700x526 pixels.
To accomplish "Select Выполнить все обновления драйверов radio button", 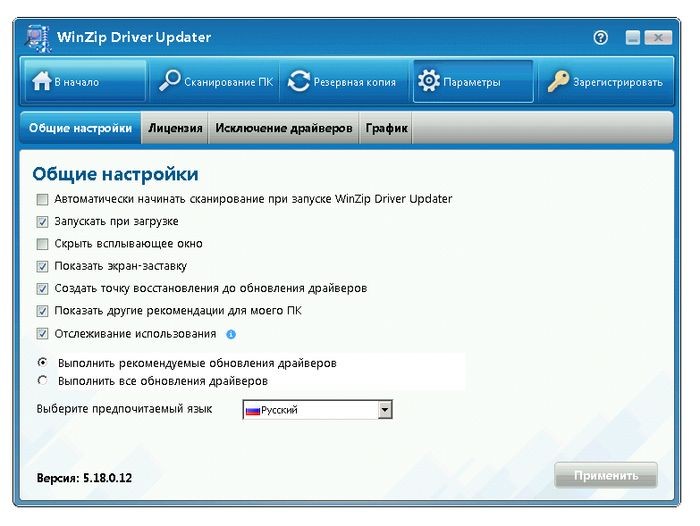I will 42,381.
